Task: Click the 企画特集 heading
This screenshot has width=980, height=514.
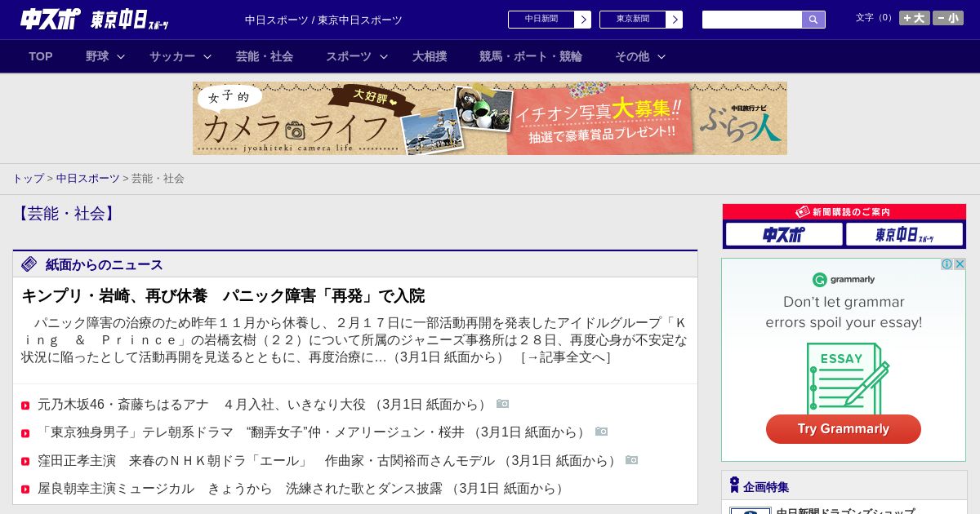Action: tap(766, 487)
